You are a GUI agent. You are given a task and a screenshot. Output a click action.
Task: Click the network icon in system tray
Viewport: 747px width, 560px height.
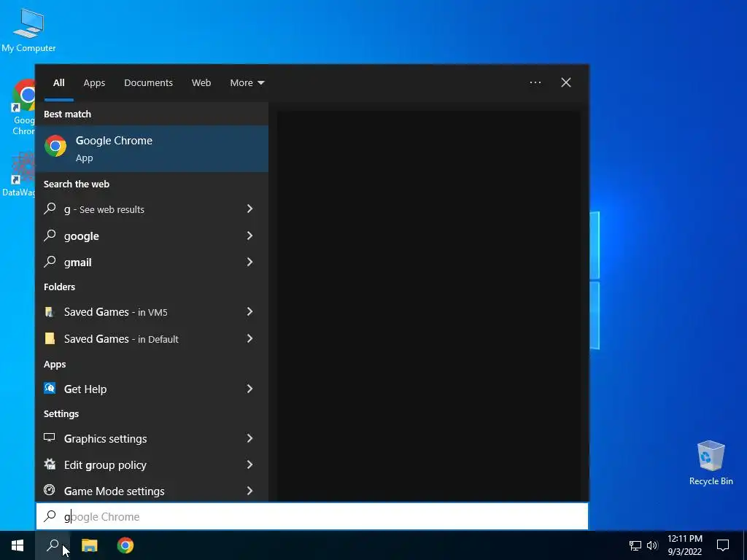pos(635,545)
